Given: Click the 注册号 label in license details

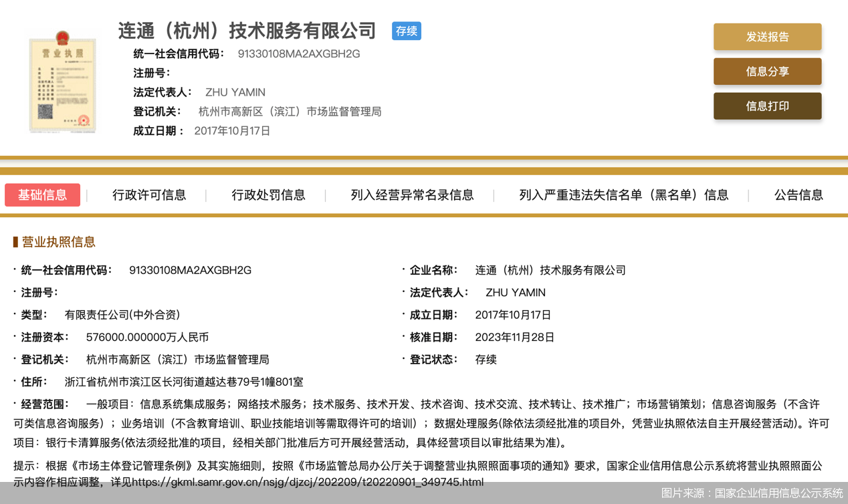Looking at the screenshot, I should (x=39, y=293).
